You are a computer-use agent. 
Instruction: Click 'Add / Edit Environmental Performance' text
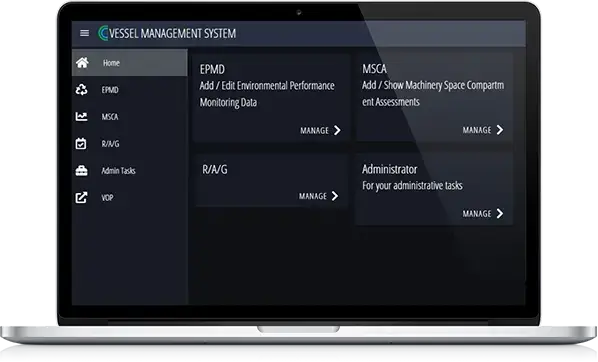[267, 85]
